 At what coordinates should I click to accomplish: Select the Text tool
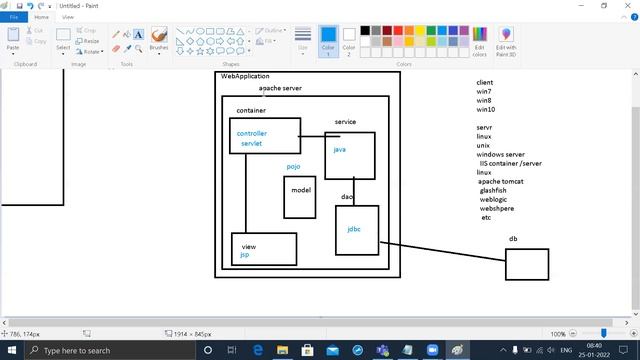[138, 35]
